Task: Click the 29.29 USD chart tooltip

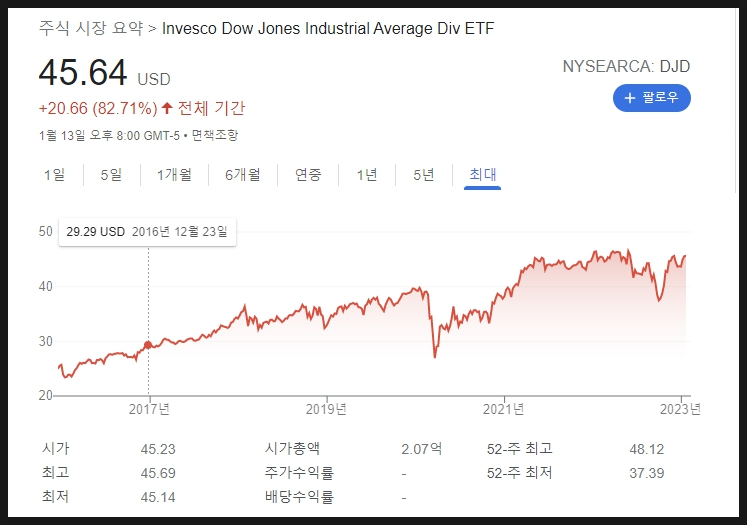Action: [147, 232]
